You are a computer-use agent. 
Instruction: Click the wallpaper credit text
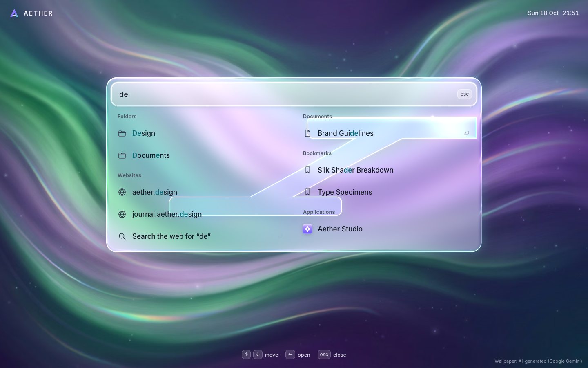coord(538,361)
